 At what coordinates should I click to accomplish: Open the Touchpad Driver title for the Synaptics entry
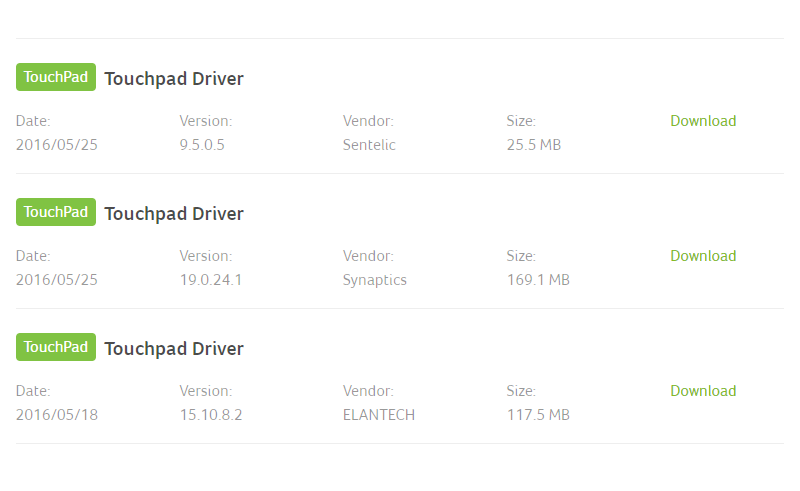tap(174, 213)
